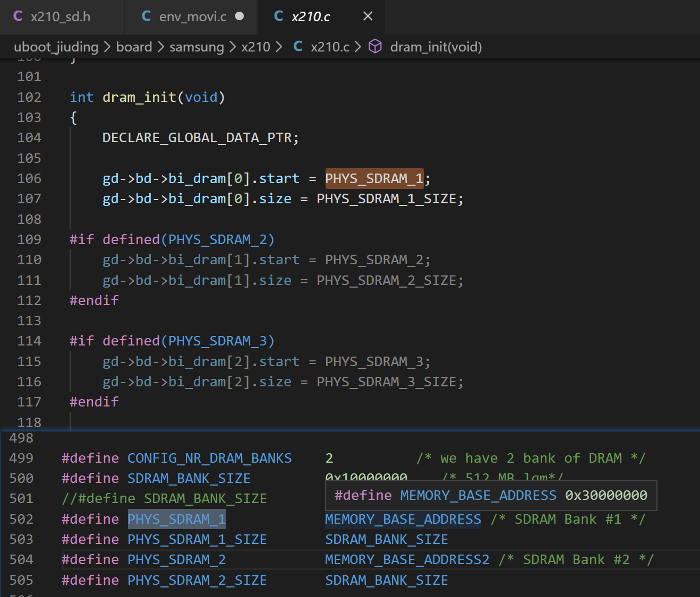The height and width of the screenshot is (597, 700).
Task: Click gd->bd->bi_dram[0].size on line 107
Action: pos(197,199)
